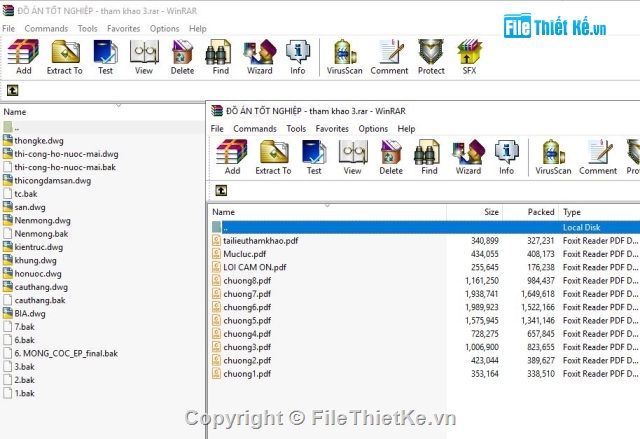640x439 pixels.
Task: Sort by Size column header
Action: coord(475,212)
